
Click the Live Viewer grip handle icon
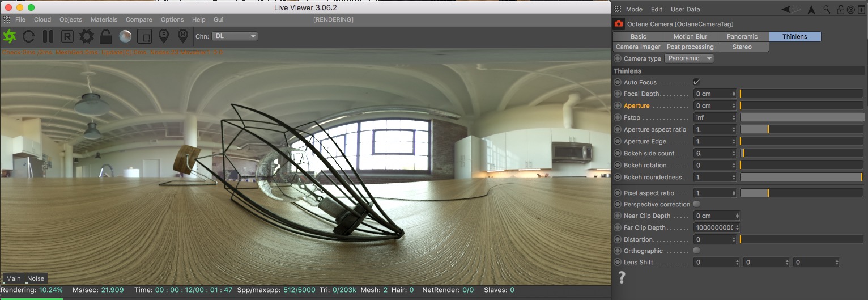(7, 19)
